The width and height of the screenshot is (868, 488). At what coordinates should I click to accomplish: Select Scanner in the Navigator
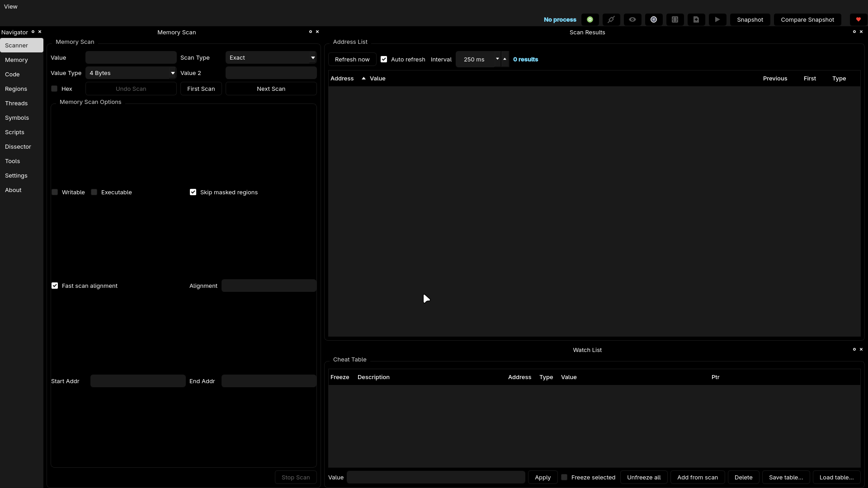22,45
